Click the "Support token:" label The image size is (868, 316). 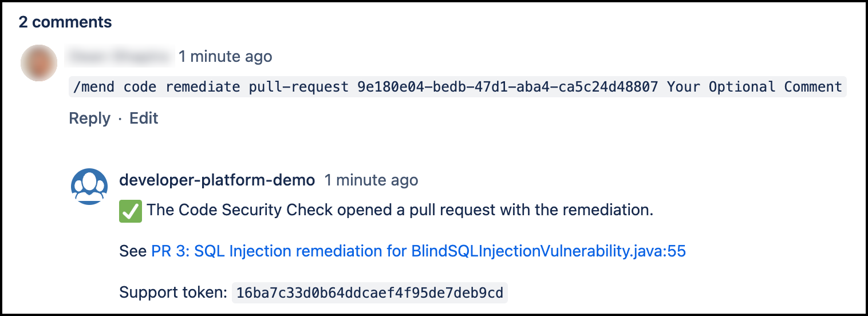(x=173, y=293)
